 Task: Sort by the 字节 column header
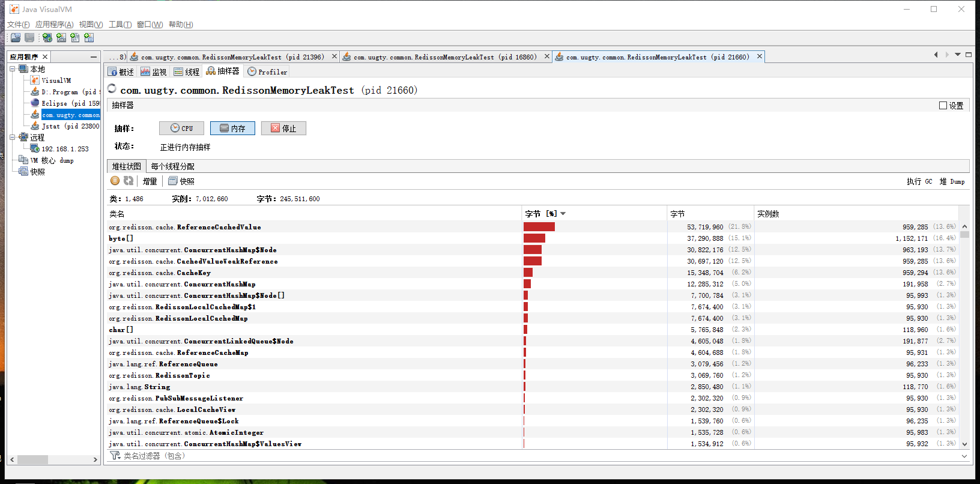click(710, 214)
